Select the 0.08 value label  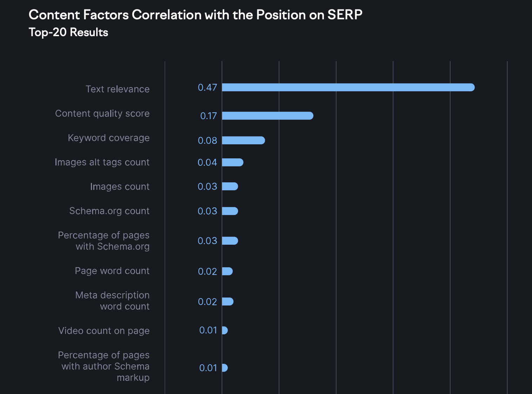pyautogui.click(x=207, y=140)
